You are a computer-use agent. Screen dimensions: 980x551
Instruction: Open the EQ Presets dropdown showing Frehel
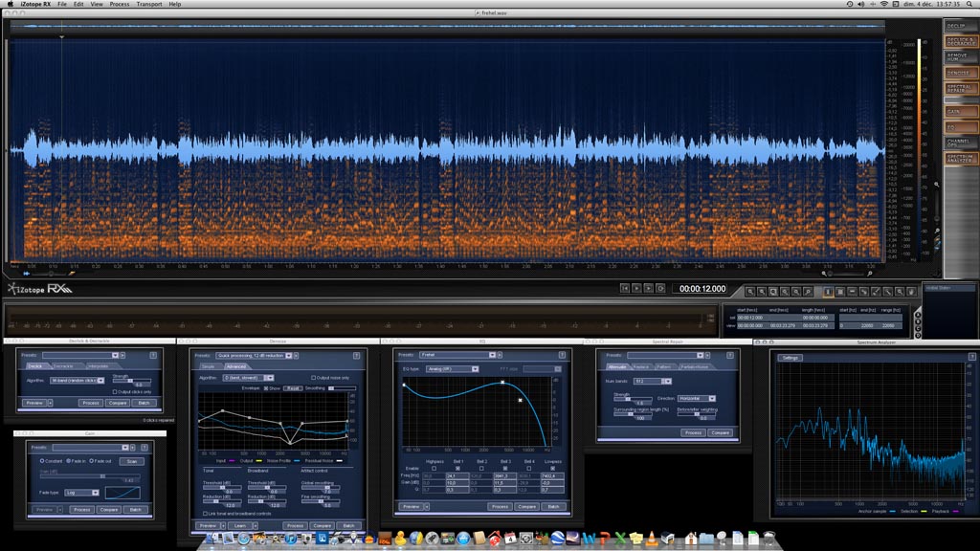tap(457, 355)
